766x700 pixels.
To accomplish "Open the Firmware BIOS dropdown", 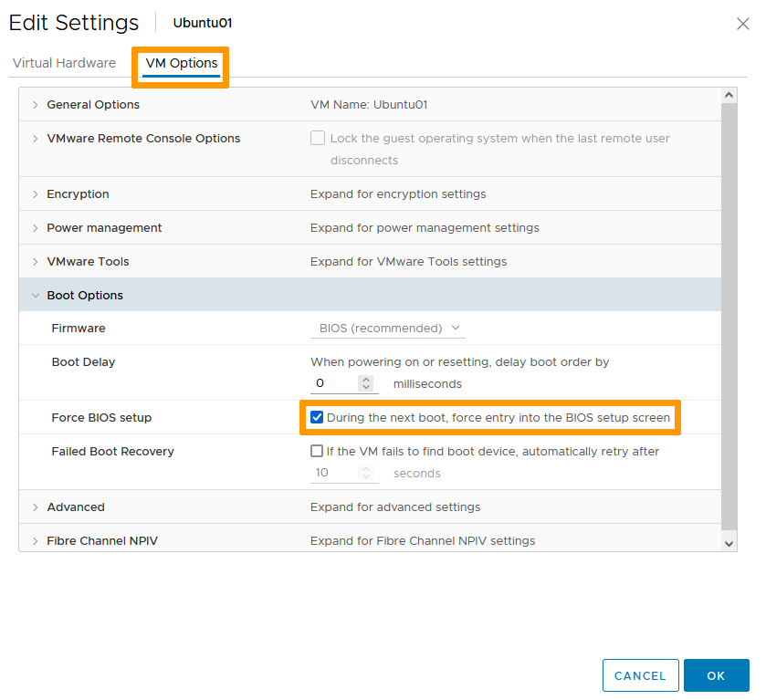I will point(388,329).
